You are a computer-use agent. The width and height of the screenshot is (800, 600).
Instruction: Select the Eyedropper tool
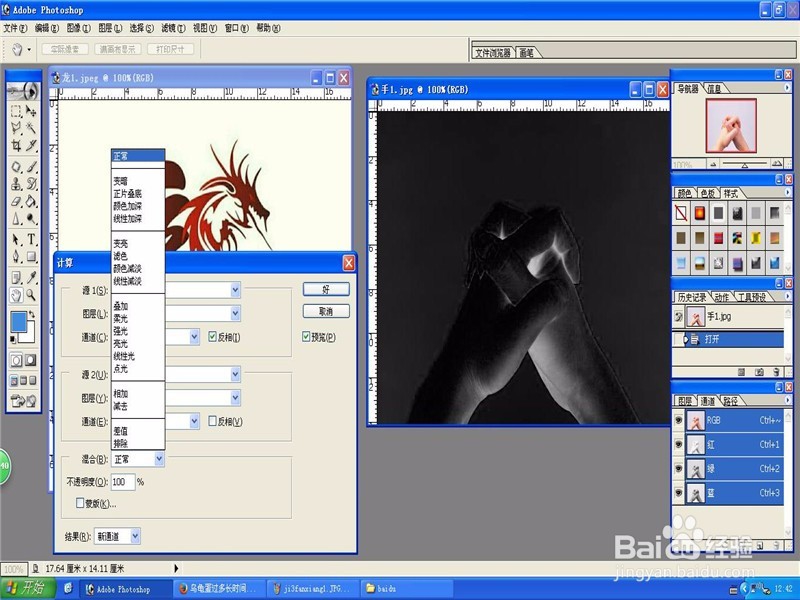pyautogui.click(x=31, y=278)
